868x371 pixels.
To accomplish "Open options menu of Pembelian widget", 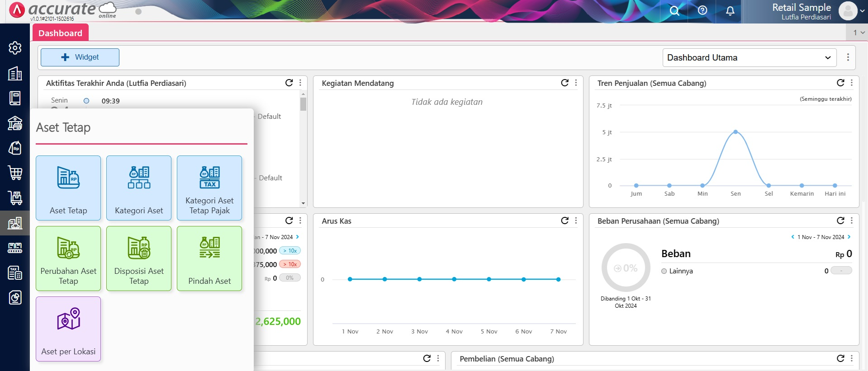I will tap(852, 358).
